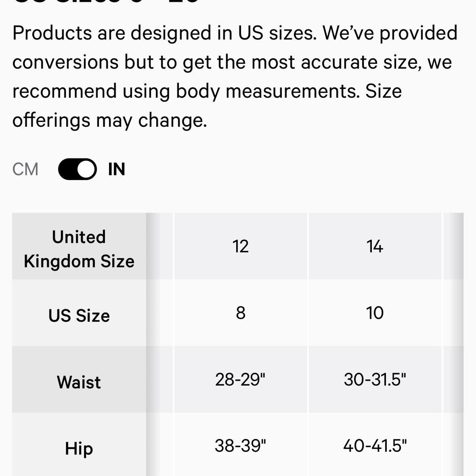Click the white knob of the unit switch
Image resolution: width=476 pixels, height=476 pixels.
pos(86,170)
